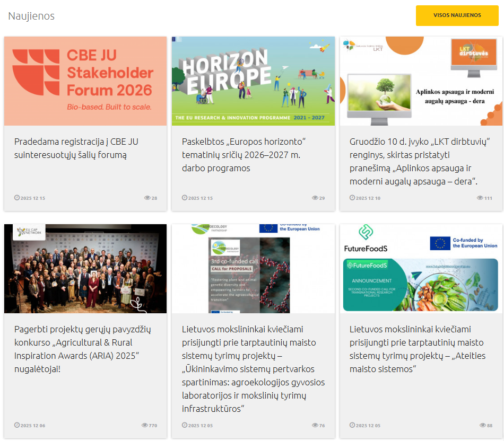This screenshot has height=441, width=504.
Task: Select the LKT dirbtuvės article image
Action: pos(421,81)
